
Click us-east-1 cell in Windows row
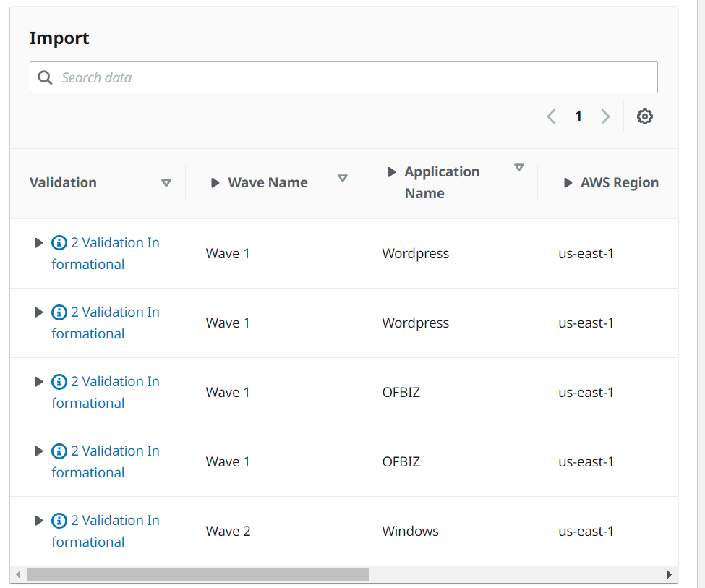coord(586,532)
